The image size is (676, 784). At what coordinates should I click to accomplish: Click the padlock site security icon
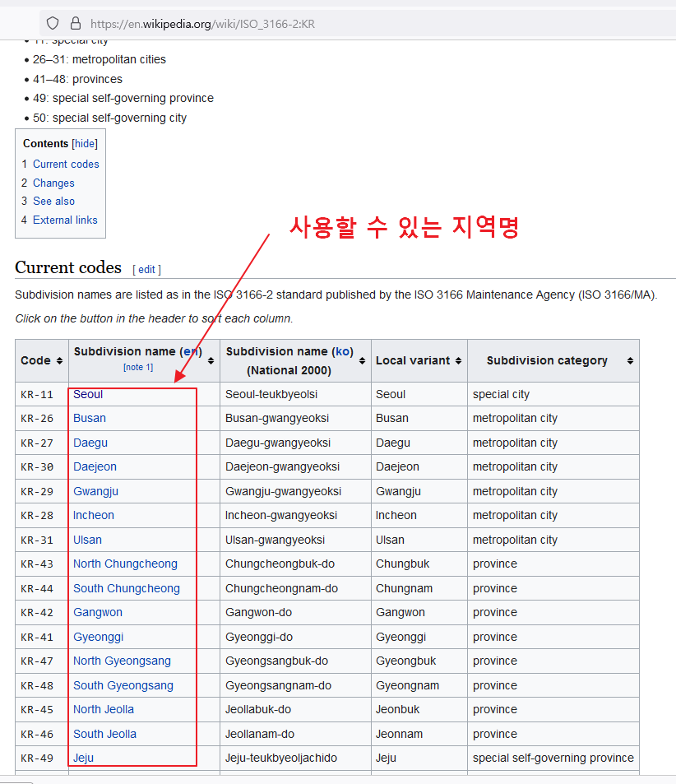[x=76, y=23]
